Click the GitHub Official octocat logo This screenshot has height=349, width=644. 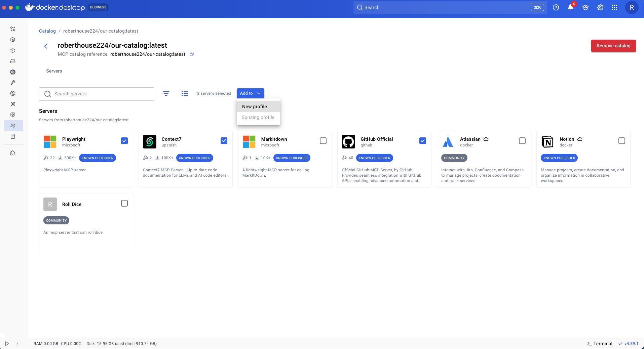(x=348, y=142)
